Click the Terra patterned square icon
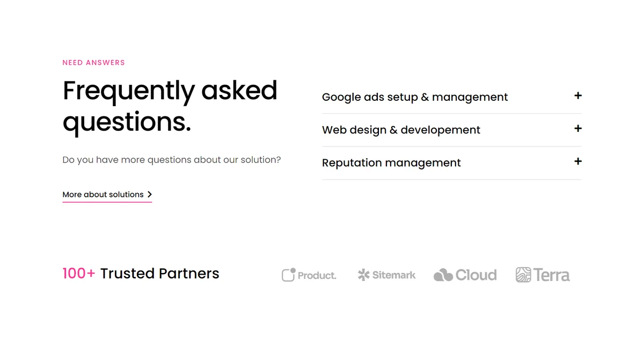 coord(523,275)
